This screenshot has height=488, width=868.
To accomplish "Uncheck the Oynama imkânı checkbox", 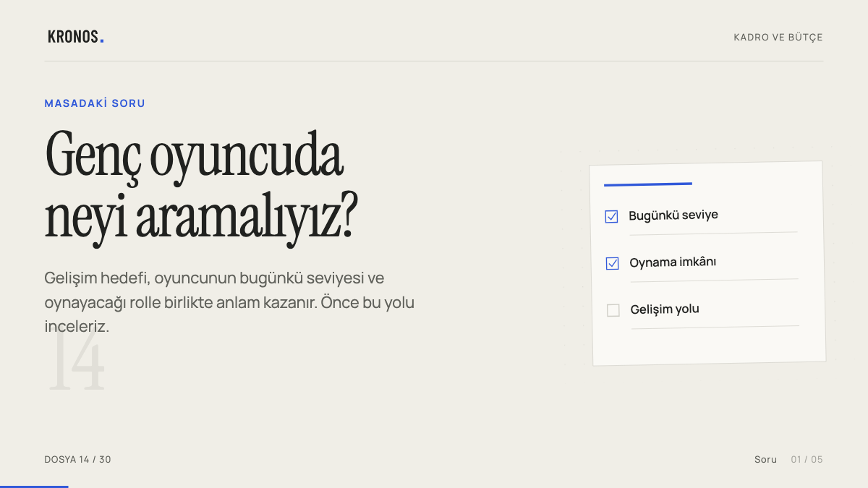I will [612, 263].
